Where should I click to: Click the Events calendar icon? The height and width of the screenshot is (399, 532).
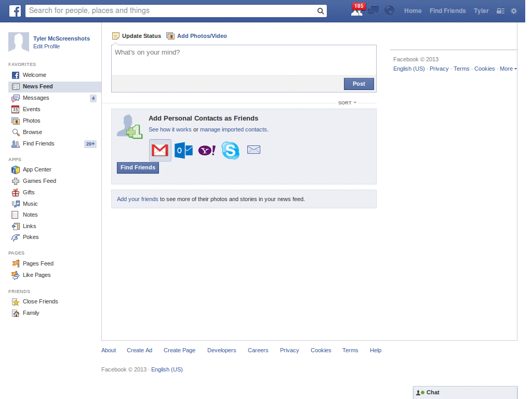click(15, 109)
